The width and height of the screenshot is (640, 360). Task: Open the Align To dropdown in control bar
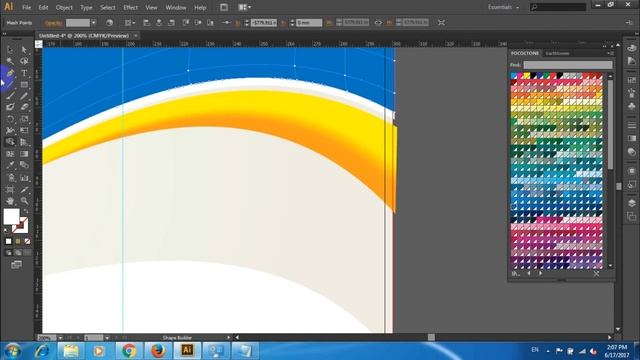(130, 23)
